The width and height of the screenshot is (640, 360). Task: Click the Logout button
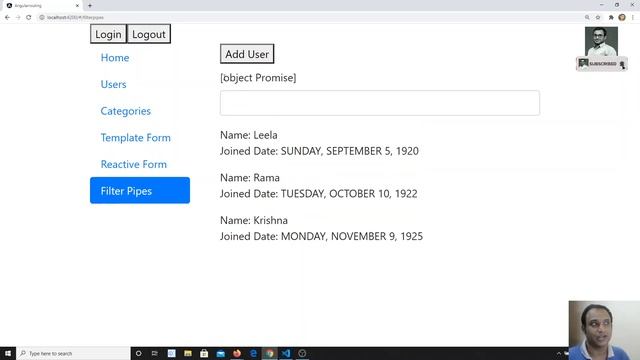tap(149, 34)
